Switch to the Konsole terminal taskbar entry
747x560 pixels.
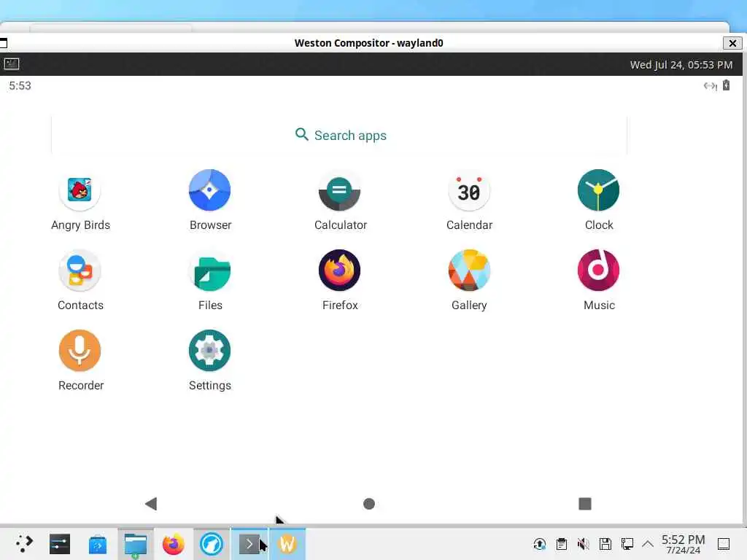249,544
